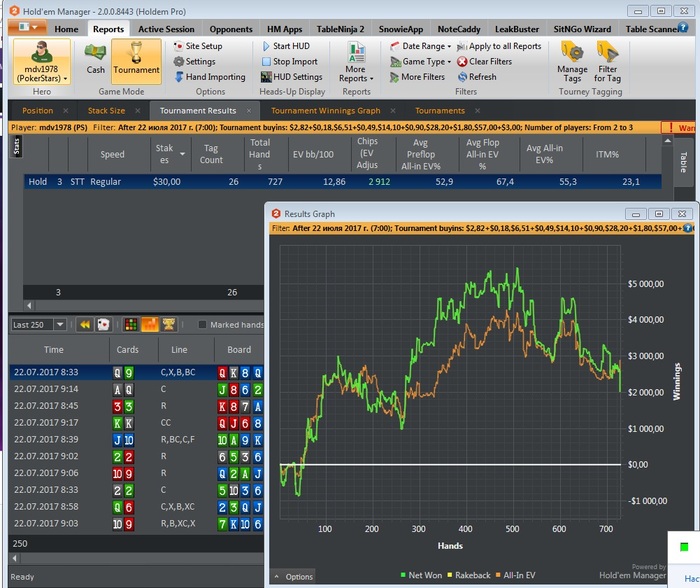Image resolution: width=700 pixels, height=588 pixels.
Task: Switch to Tournament Winnings Graph tab
Action: [x=325, y=111]
